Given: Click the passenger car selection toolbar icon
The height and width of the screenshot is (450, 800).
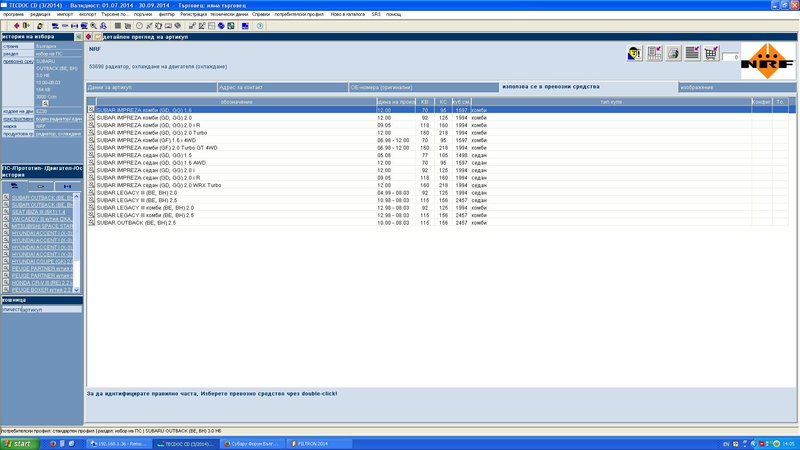Looking at the screenshot, I should 55,26.
